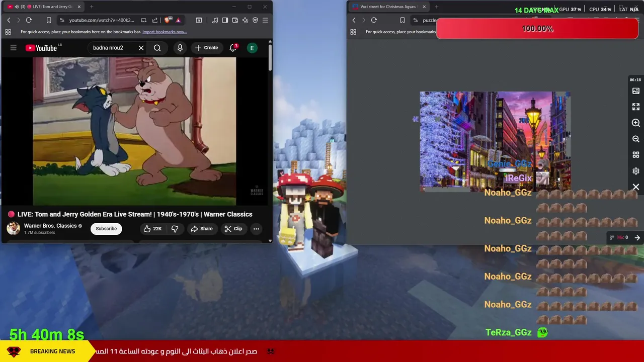The width and height of the screenshot is (644, 362).
Task: Share the YouTube page link from the address bar
Action: [x=154, y=20]
